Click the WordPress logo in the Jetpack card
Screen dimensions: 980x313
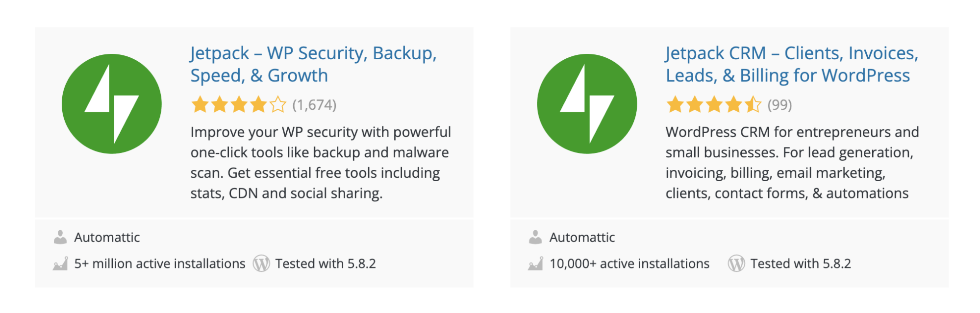click(261, 264)
